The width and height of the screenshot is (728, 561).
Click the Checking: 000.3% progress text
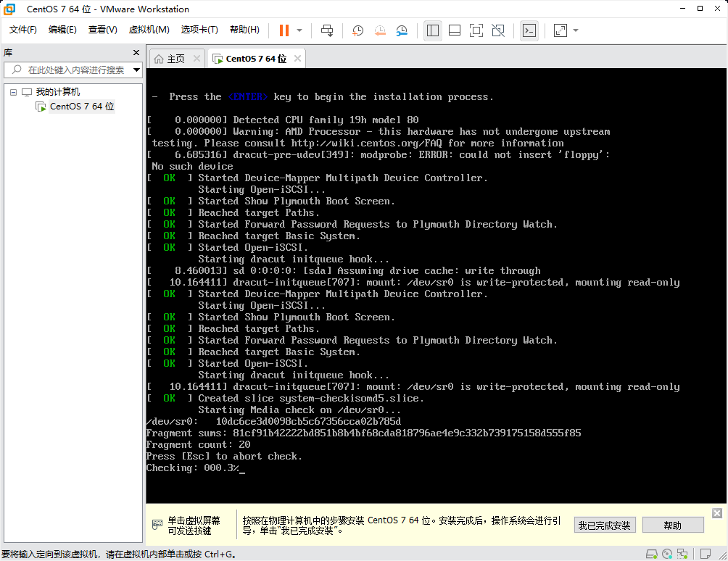(192, 467)
